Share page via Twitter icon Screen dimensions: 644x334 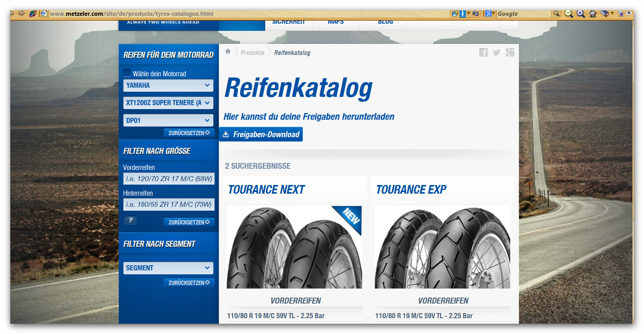tap(496, 53)
